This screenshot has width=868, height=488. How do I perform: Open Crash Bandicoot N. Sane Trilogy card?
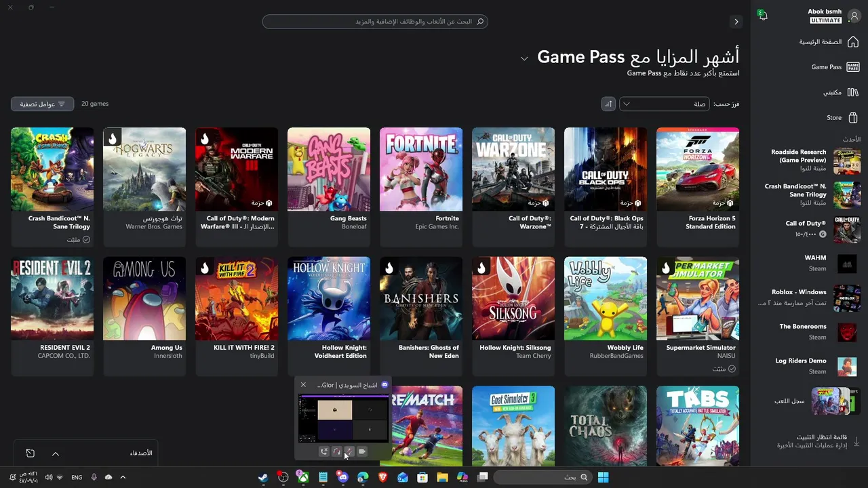pos(52,186)
